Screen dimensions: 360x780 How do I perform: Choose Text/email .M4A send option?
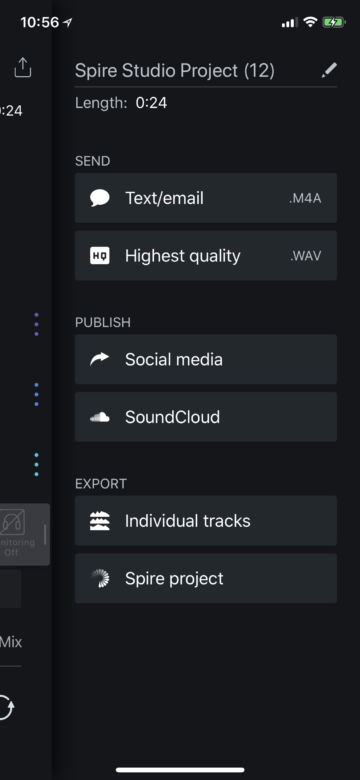coord(206,198)
